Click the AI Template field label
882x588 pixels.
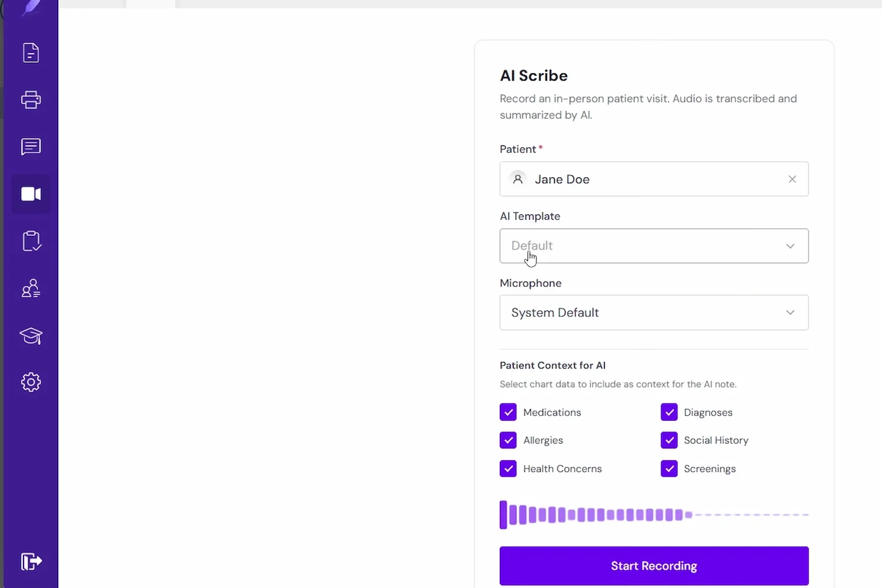click(530, 216)
